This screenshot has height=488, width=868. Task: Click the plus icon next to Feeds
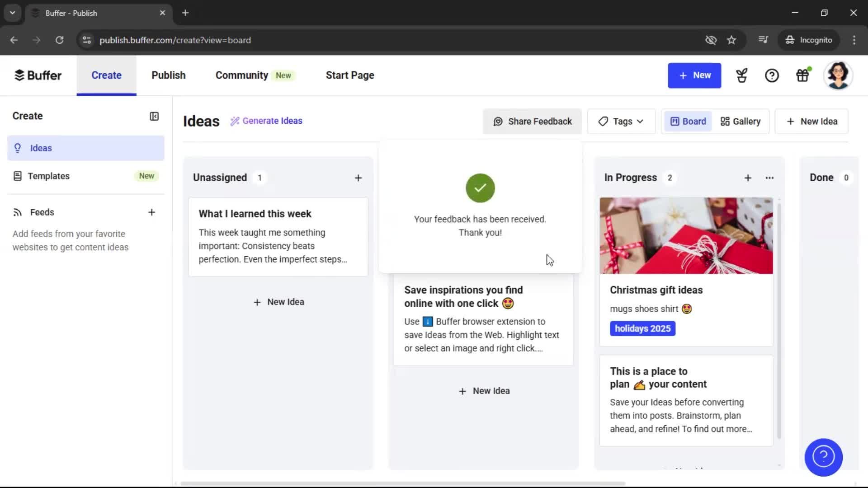pos(151,212)
